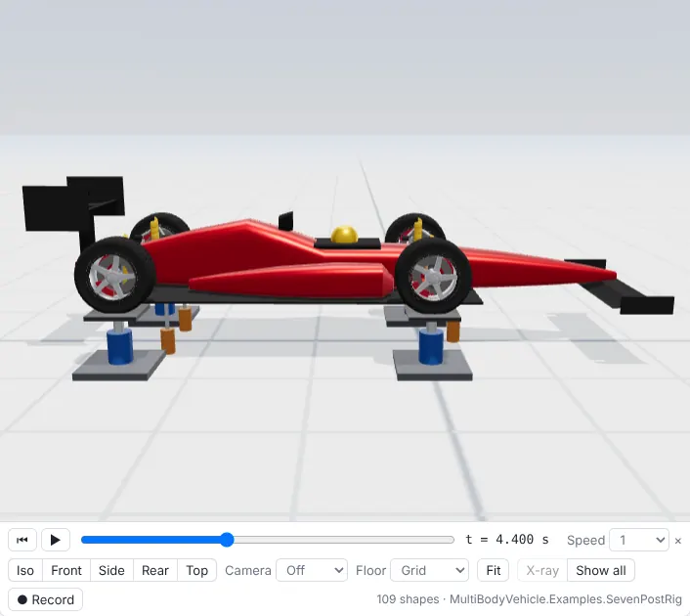Viewport: 690px width, 616px height.
Task: Switch to Side view
Action: coord(111,570)
